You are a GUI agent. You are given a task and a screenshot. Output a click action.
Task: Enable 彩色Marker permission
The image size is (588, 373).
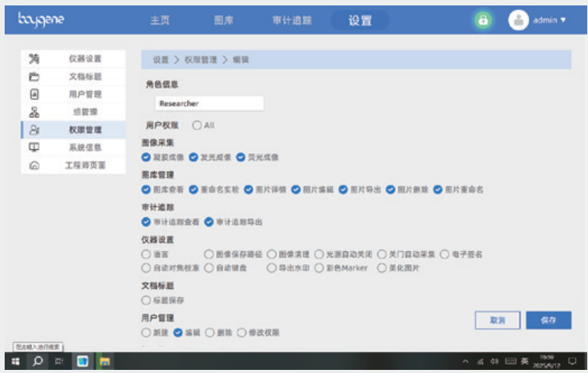click(319, 268)
